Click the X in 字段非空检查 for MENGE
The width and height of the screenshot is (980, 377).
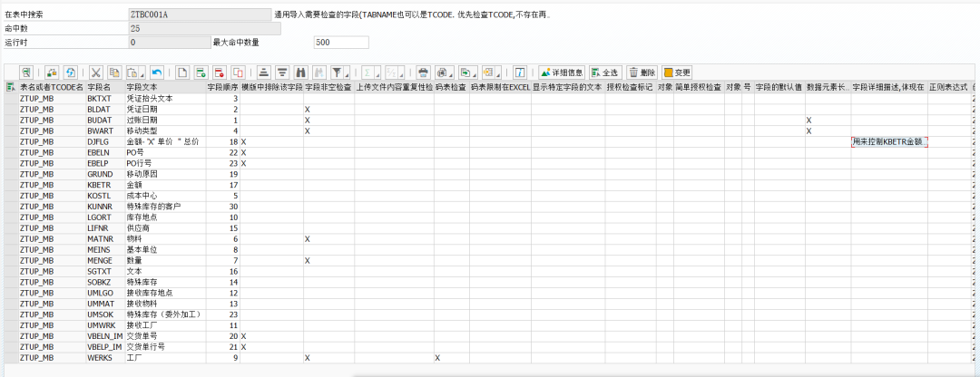coord(307,260)
